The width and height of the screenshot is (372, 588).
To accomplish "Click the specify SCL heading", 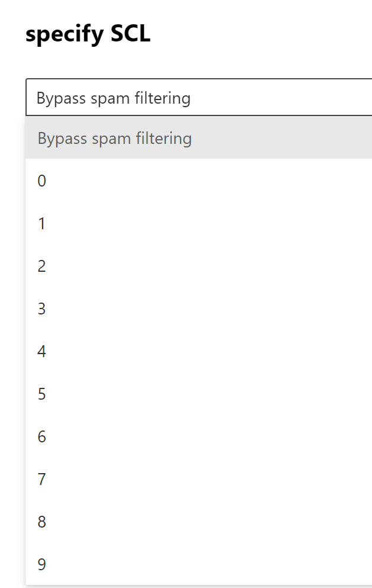I will pos(88,34).
